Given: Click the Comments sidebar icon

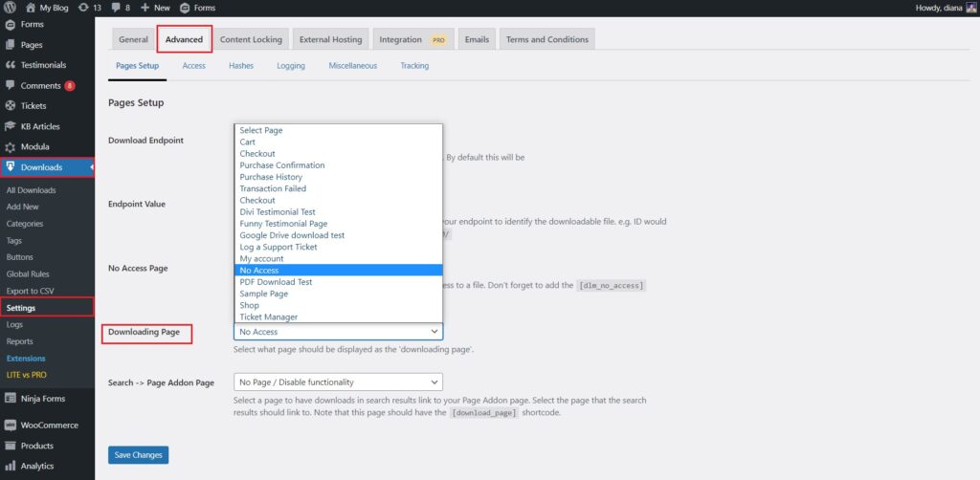Looking at the screenshot, I should click(x=10, y=85).
